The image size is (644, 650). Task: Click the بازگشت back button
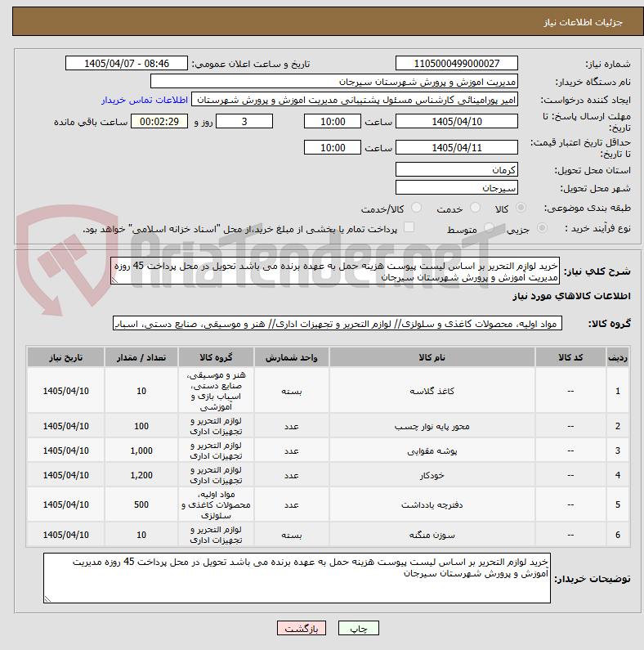pyautogui.click(x=302, y=628)
